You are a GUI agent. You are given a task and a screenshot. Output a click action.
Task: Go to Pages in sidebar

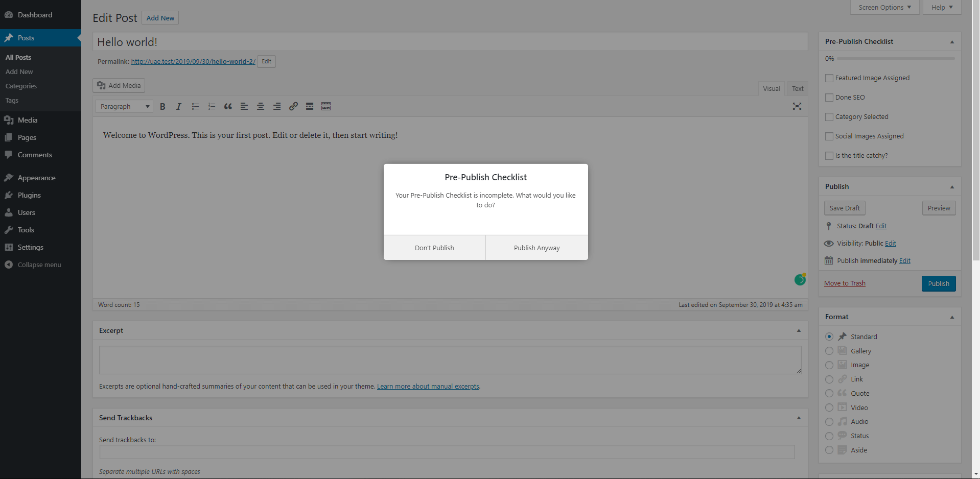(x=40, y=137)
